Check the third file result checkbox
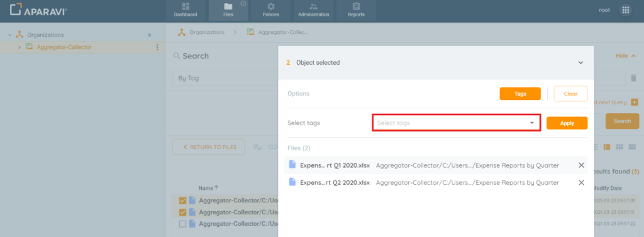644x237 pixels. [x=183, y=224]
